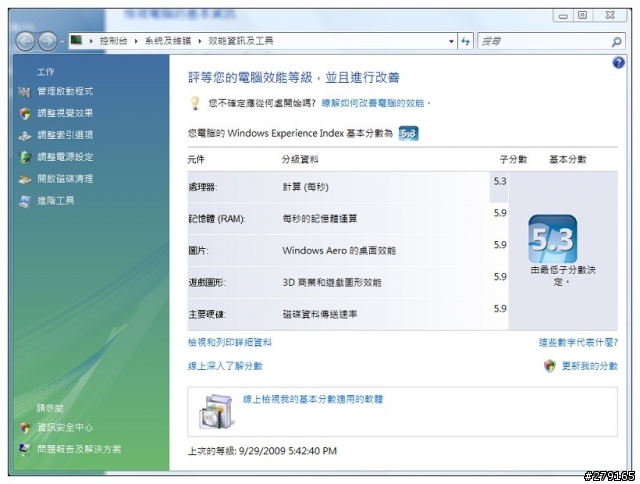Open 管理啟動程式 task link

[65, 91]
